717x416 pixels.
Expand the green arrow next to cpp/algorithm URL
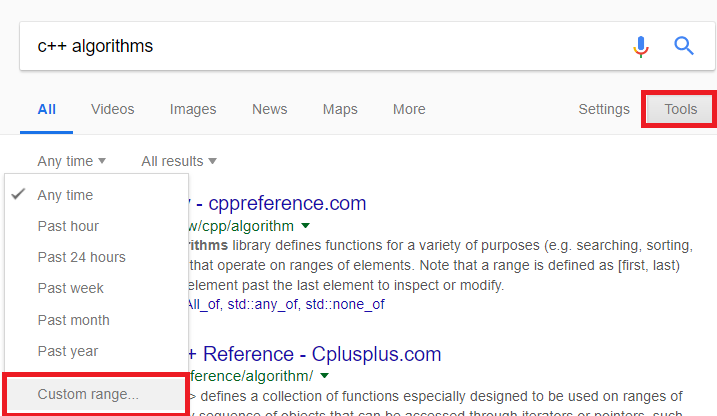pyautogui.click(x=305, y=225)
